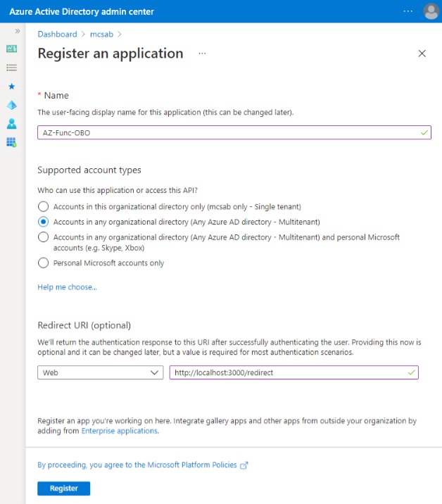Open All services list icon
442x504 pixels.
point(11,68)
